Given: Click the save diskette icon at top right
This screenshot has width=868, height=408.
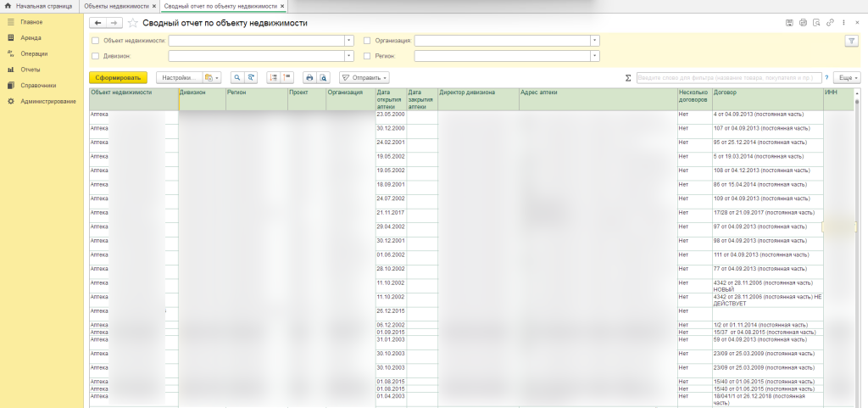Looking at the screenshot, I should (x=790, y=23).
